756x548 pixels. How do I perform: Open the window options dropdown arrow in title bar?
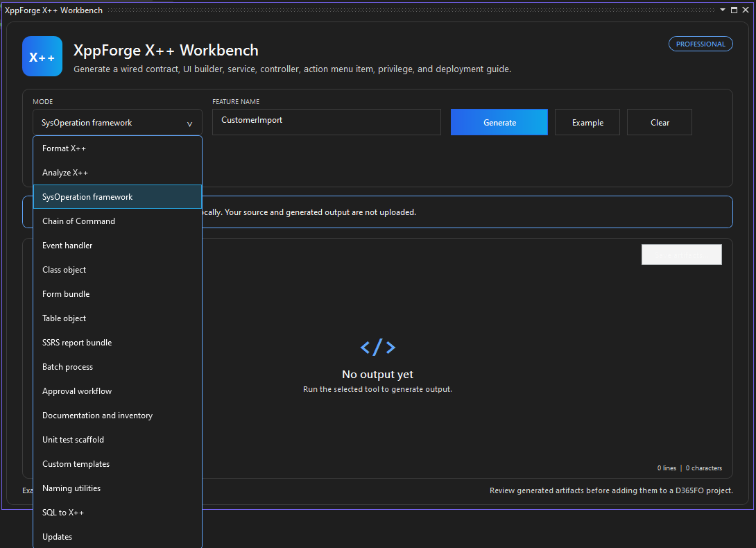pyautogui.click(x=722, y=10)
